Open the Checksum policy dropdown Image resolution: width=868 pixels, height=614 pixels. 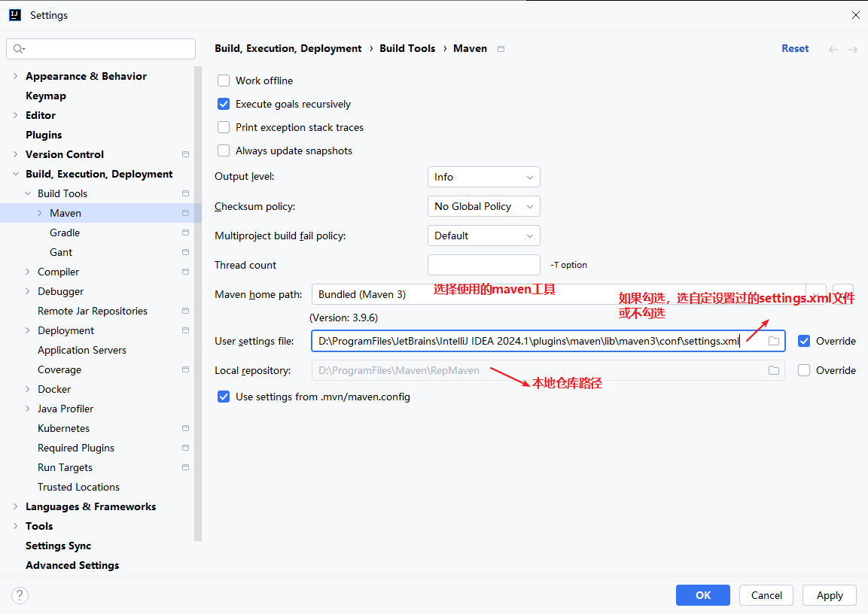[x=484, y=206]
